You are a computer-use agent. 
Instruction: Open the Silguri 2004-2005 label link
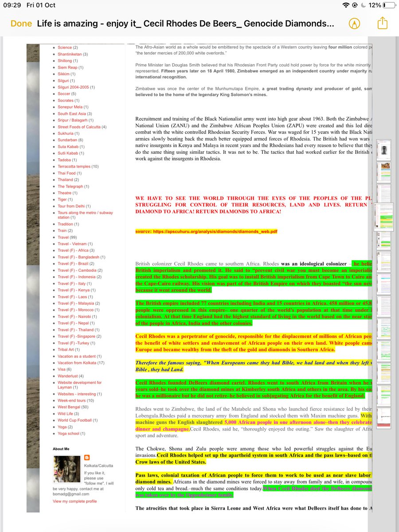click(73, 87)
